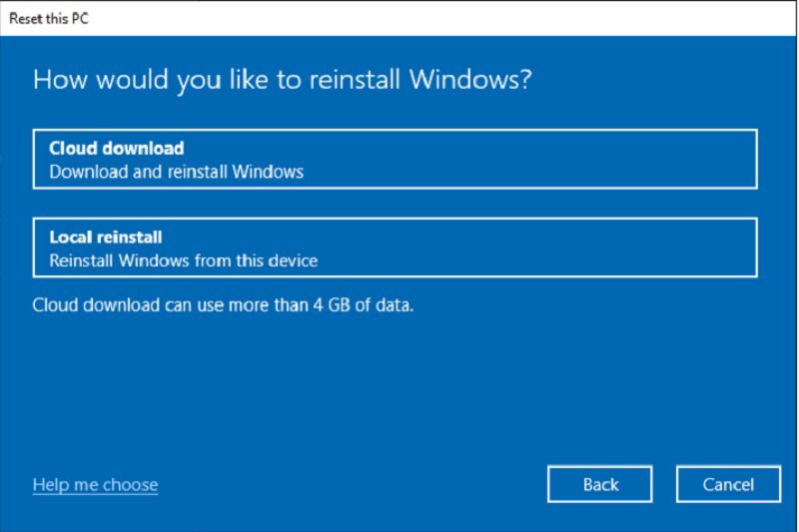Cancel the Reset this PC wizard

pos(728,484)
